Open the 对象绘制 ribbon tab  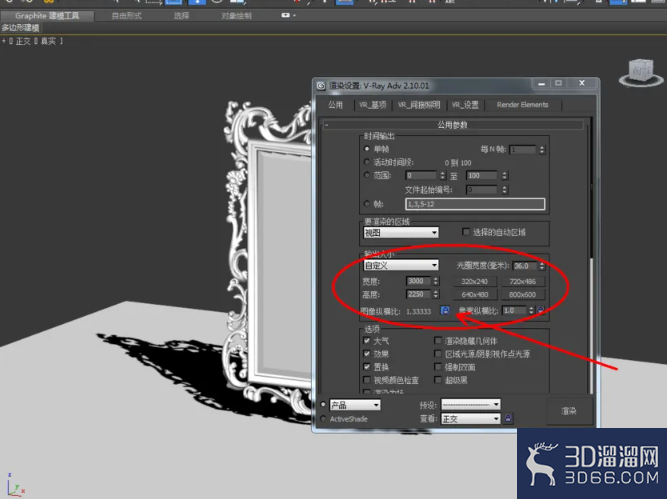pyautogui.click(x=237, y=16)
